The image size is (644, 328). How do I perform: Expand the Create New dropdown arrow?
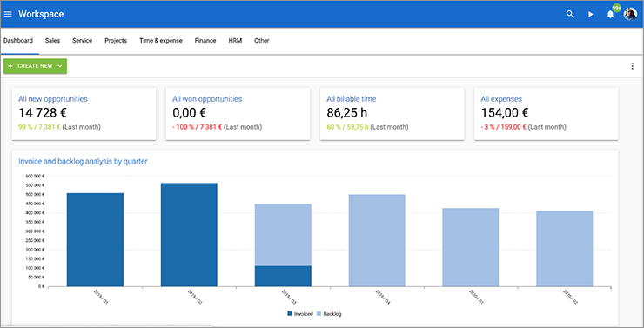click(x=60, y=66)
